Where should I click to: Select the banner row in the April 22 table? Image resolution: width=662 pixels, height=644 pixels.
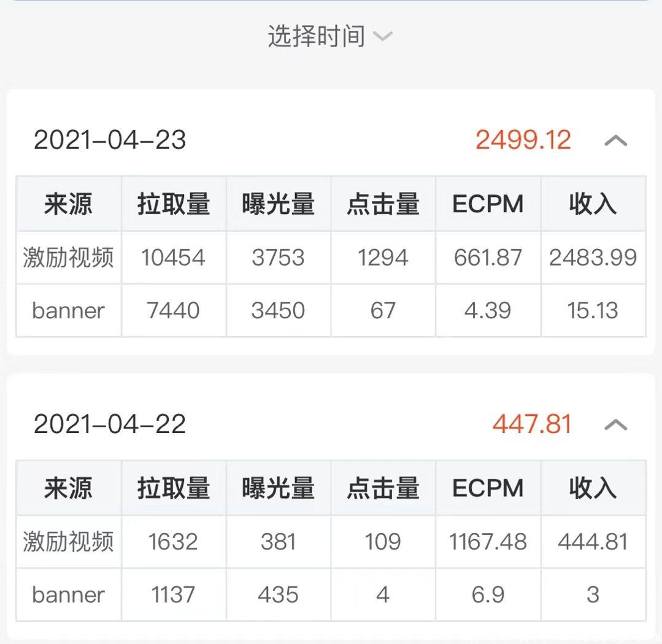67,594
